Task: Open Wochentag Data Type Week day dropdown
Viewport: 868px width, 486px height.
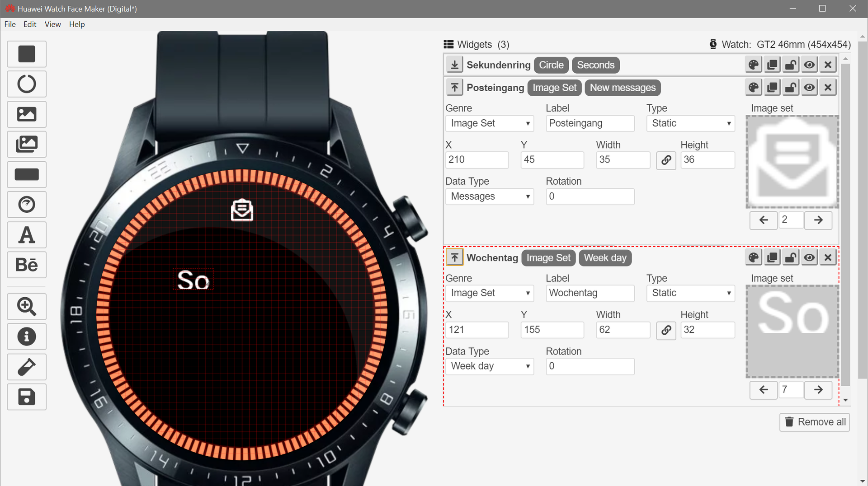Action: click(490, 366)
